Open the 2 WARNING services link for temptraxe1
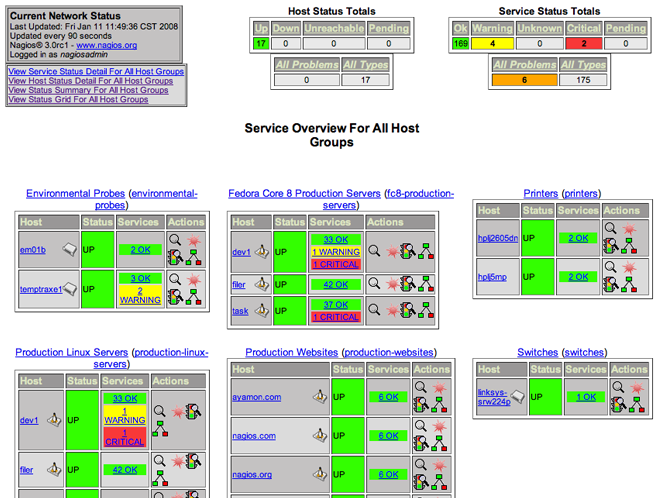 [139, 294]
